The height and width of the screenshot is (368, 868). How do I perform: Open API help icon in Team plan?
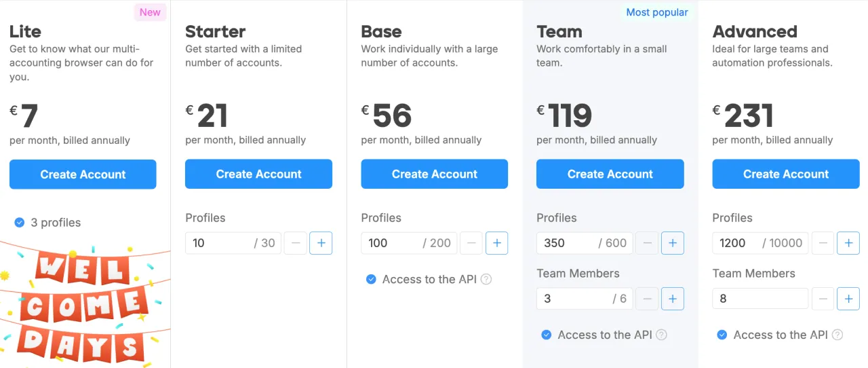662,335
